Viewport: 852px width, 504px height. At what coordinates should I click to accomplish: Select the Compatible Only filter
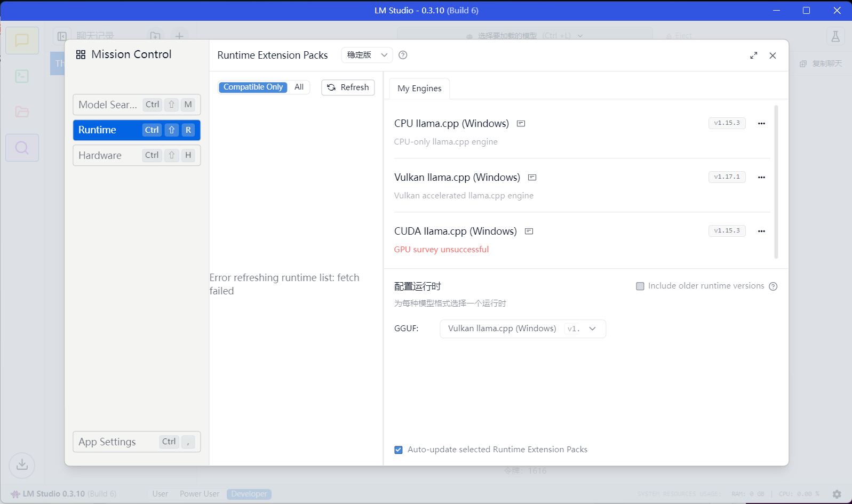click(x=253, y=87)
